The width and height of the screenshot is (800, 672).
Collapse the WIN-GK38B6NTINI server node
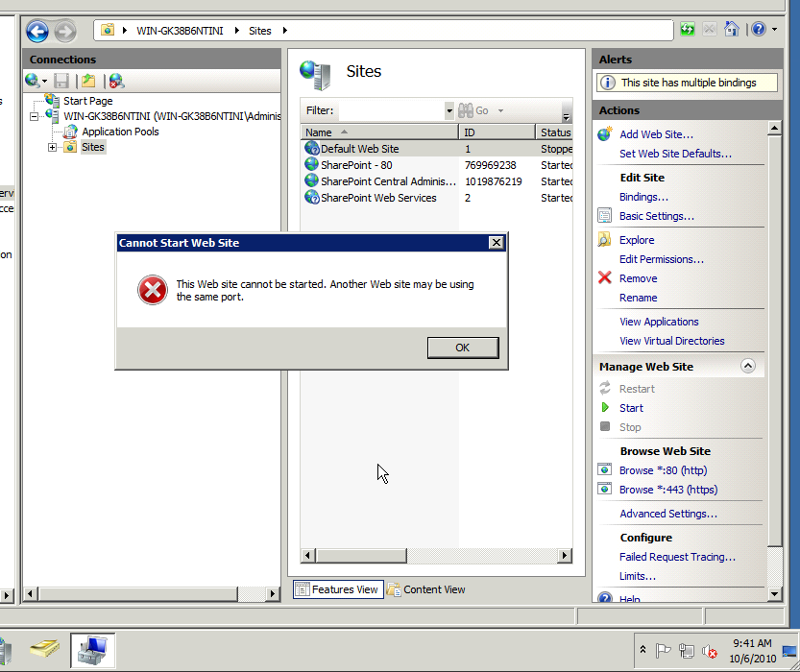[x=34, y=115]
